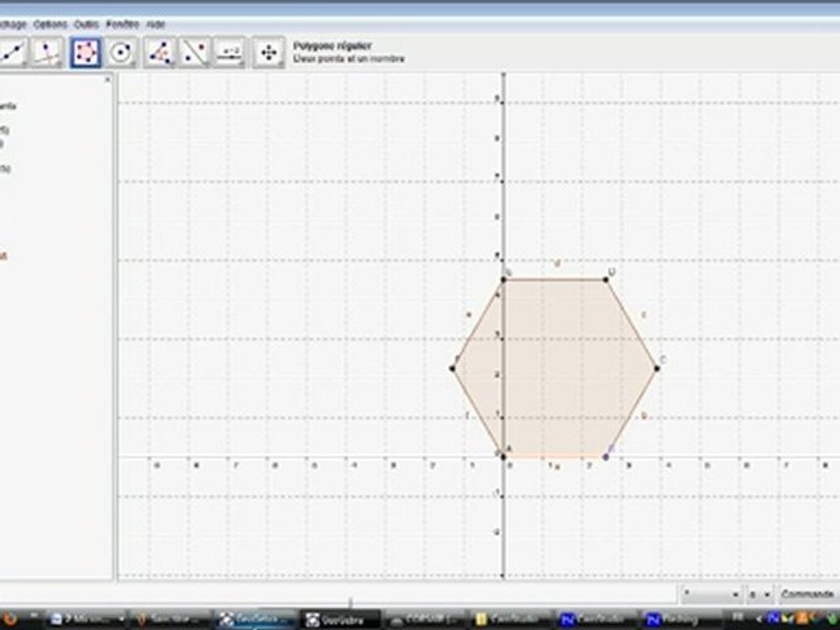840x630 pixels.
Task: Open the Outils menu
Action: pyautogui.click(x=87, y=24)
